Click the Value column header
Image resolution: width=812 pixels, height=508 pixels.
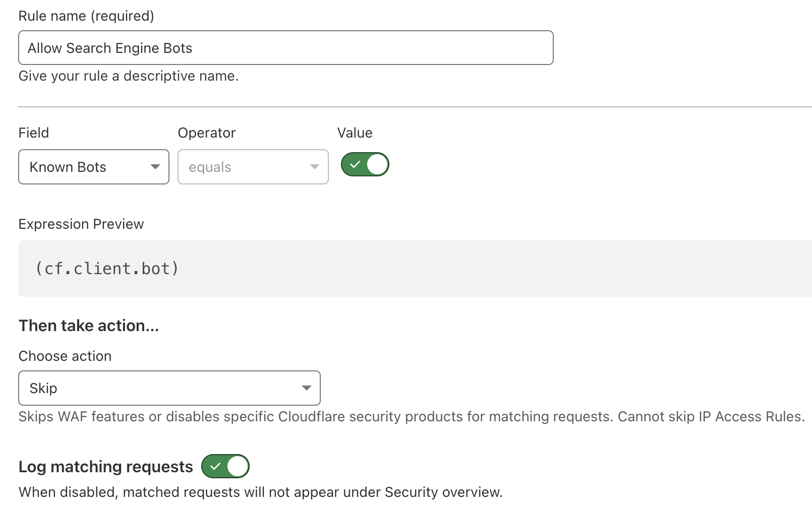(355, 133)
